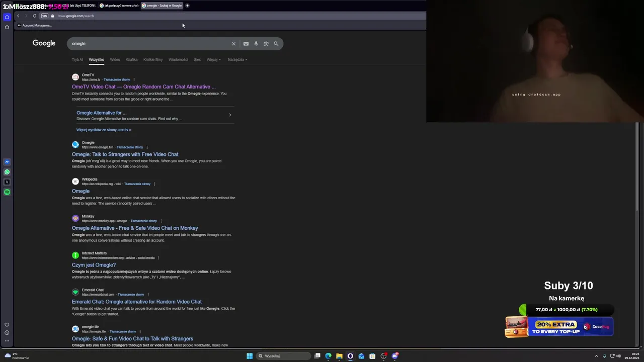Switch to 'jak połączyć kamere' browser tab
This screenshot has width=644, height=362.
click(x=119, y=6)
